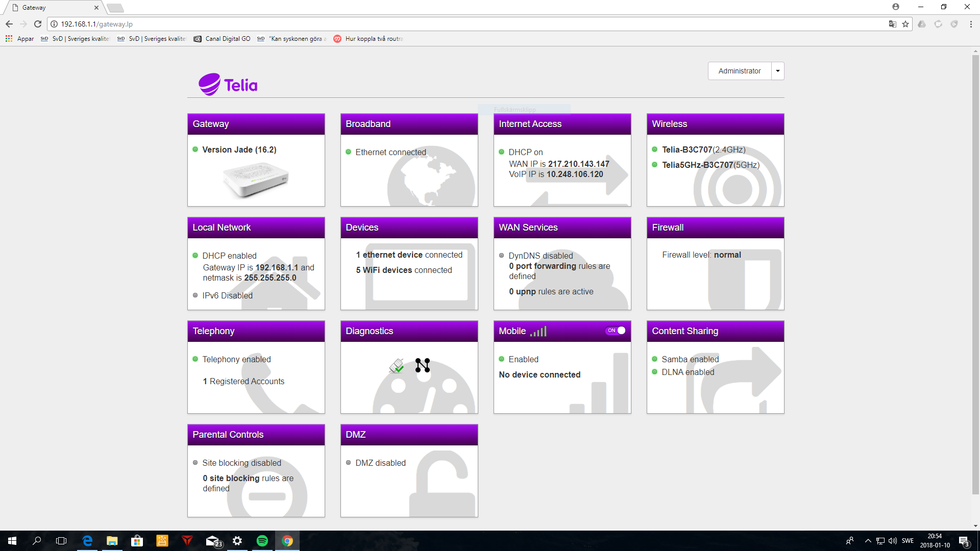Open the Parental Controls card header
The image size is (980, 551).
(256, 435)
